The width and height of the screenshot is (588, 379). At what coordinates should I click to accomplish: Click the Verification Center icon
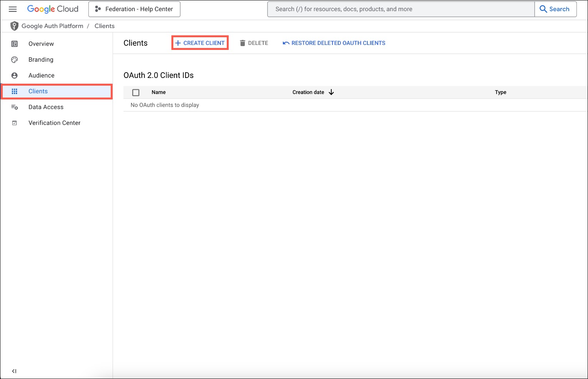(14, 122)
